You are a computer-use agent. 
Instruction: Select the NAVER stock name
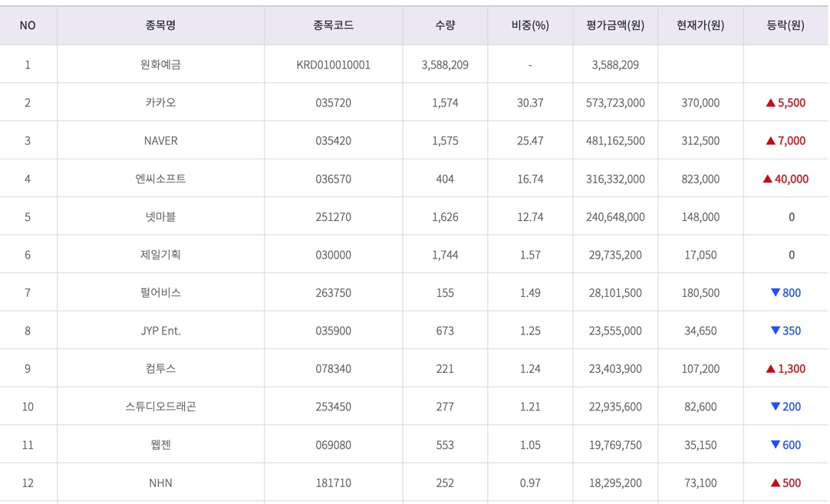160,141
